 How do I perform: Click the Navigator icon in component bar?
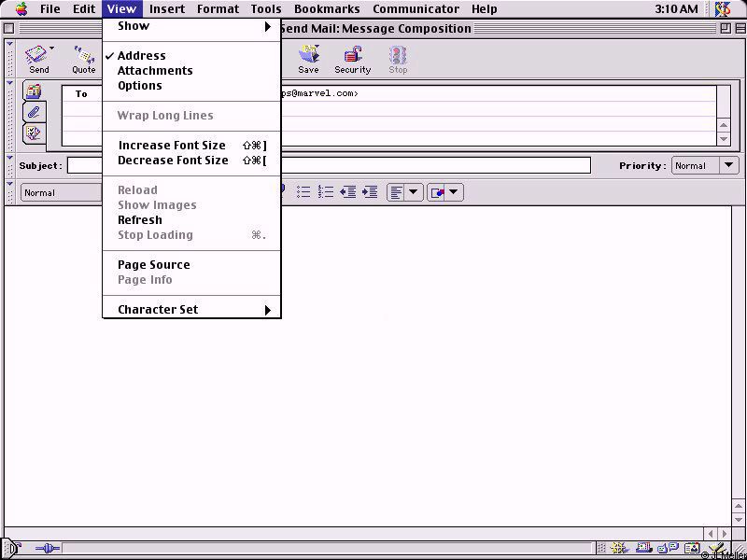(619, 549)
